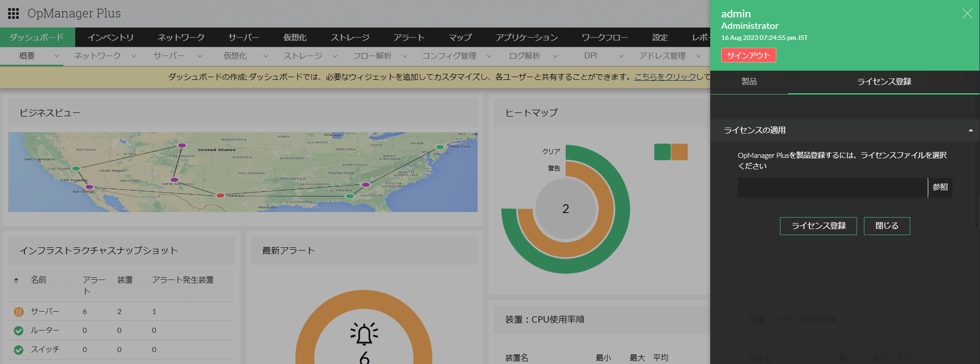980x364 pixels.
Task: Select the green heatmap legend swatch
Action: (662, 152)
